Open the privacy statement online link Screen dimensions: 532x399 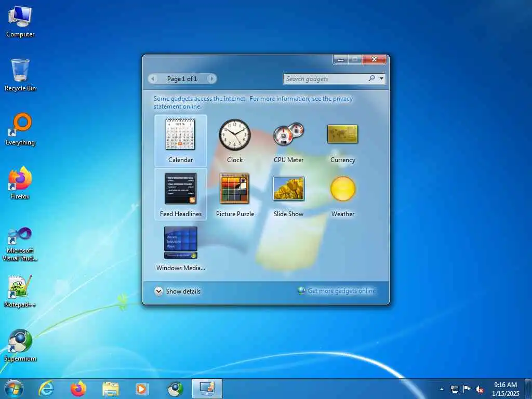coord(253,102)
